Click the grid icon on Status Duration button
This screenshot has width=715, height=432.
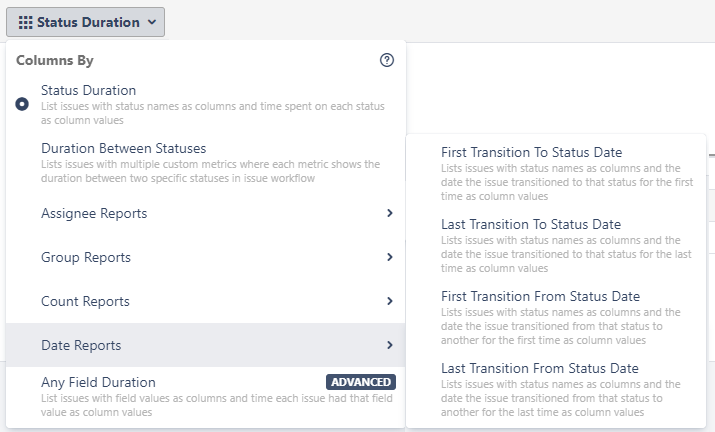coord(25,21)
